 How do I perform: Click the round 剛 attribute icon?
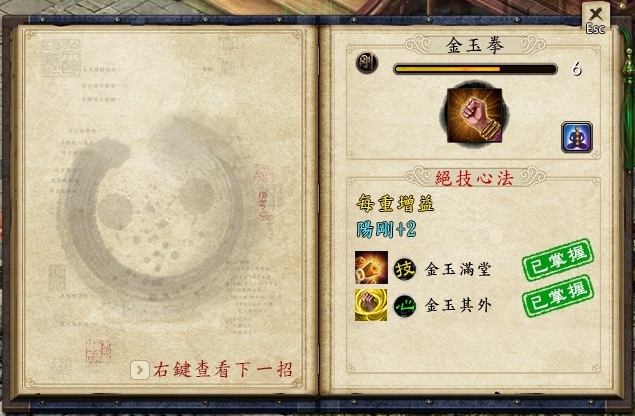367,63
